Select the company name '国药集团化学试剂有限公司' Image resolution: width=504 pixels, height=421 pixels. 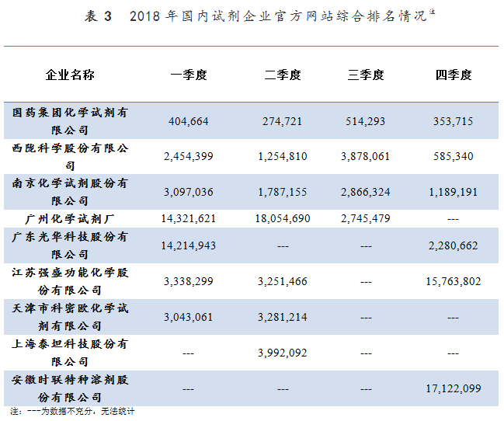point(71,121)
